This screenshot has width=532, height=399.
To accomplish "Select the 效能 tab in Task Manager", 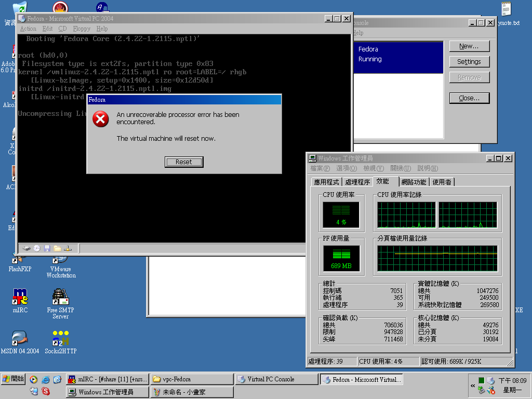I will click(385, 181).
